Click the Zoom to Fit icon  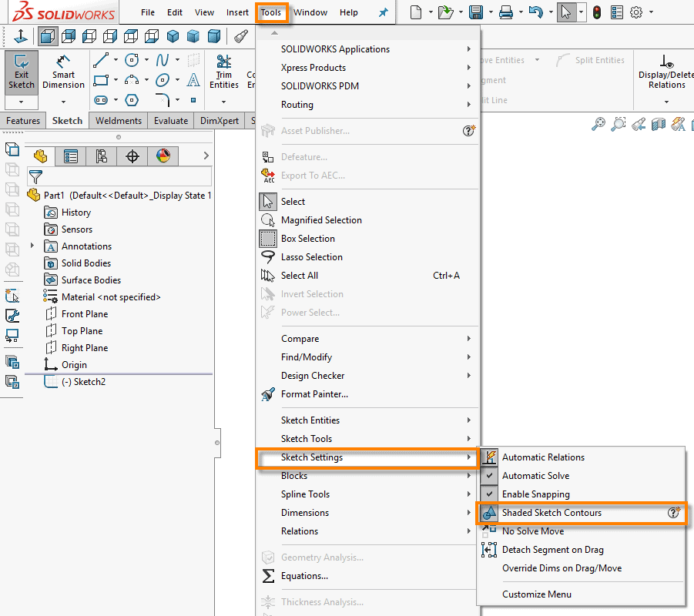click(x=598, y=124)
